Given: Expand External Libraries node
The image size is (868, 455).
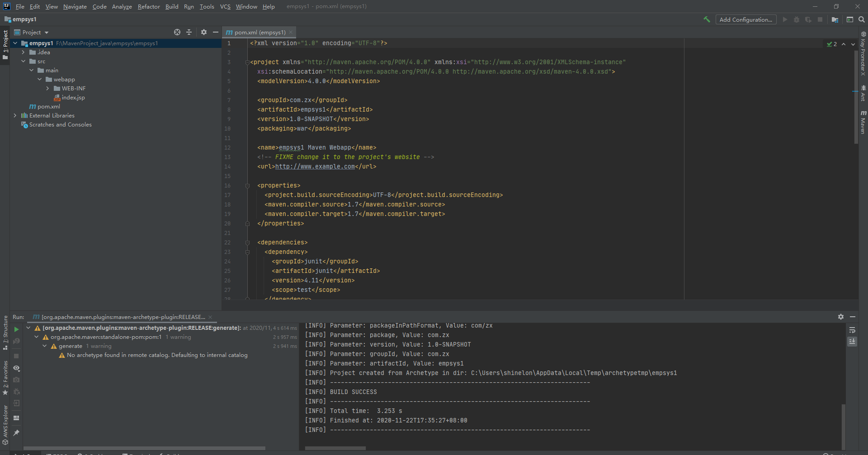Looking at the screenshot, I should pos(15,116).
